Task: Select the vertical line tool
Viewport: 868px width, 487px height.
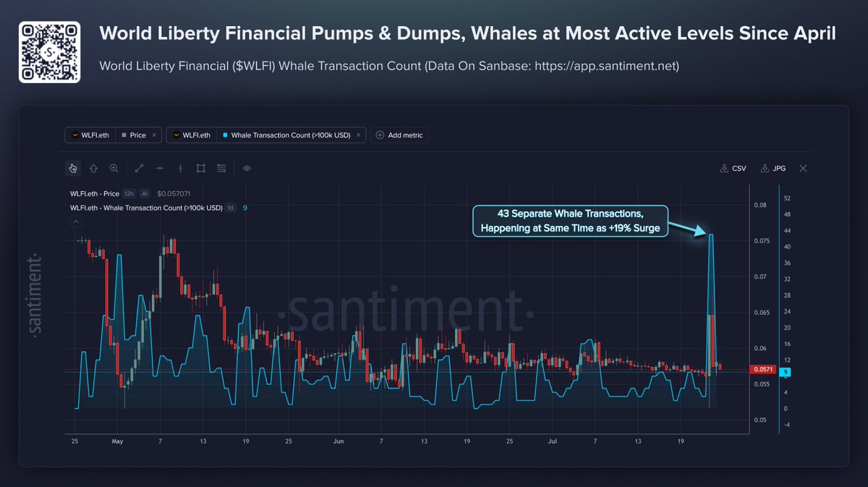Action: tap(180, 168)
